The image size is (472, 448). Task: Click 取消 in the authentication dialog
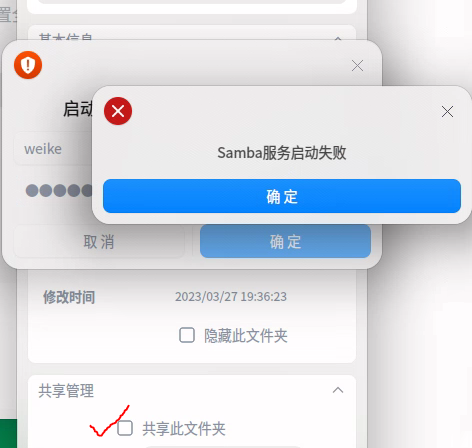tap(99, 242)
